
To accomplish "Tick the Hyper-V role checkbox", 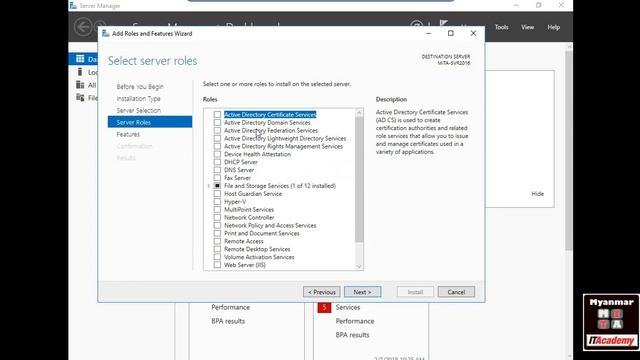I will [217, 202].
